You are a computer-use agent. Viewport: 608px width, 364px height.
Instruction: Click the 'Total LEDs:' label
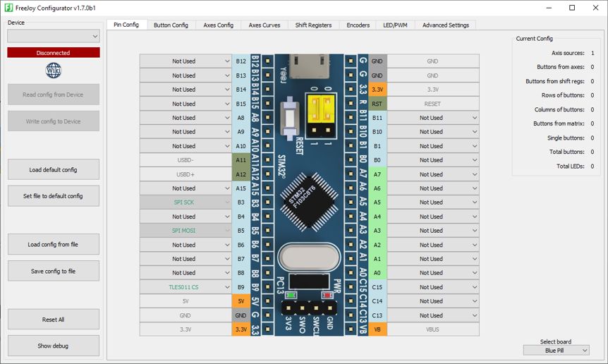click(x=571, y=166)
